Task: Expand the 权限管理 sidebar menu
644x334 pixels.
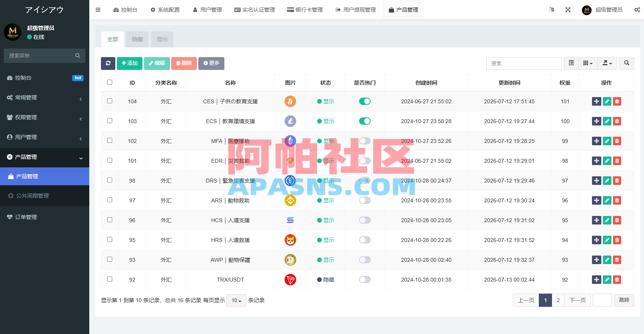Action: pyautogui.click(x=45, y=117)
